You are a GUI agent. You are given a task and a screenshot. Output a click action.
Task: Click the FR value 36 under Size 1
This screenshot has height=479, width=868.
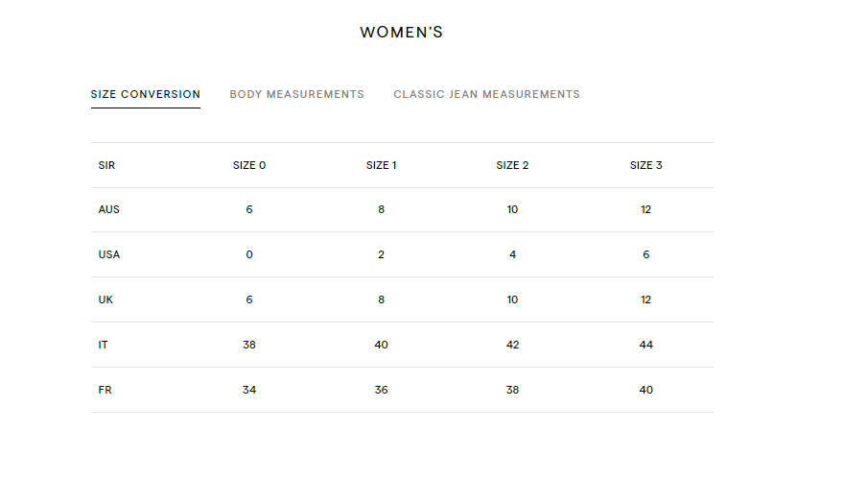(x=381, y=390)
